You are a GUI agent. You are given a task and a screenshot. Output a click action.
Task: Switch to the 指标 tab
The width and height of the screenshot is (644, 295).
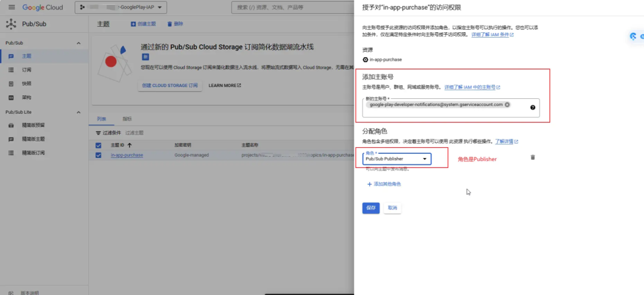coord(128,119)
